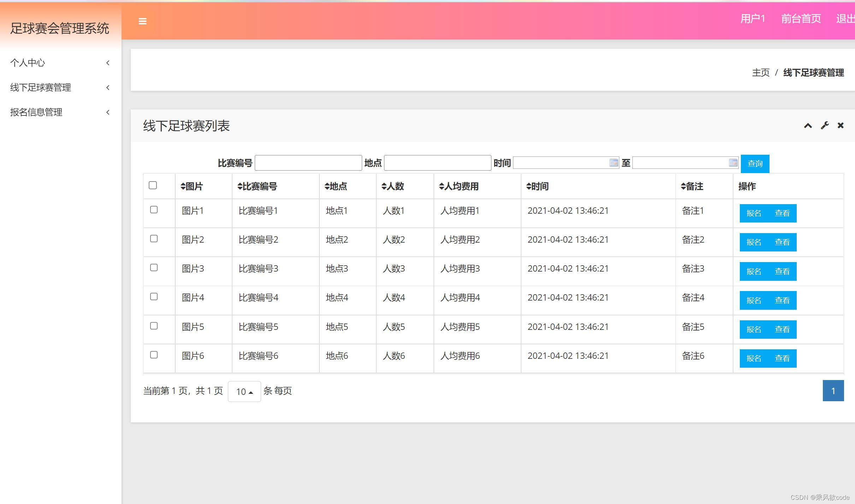Sort table by 人均费用 column arrows
Viewport: 855px width, 504px height.
[x=441, y=186]
